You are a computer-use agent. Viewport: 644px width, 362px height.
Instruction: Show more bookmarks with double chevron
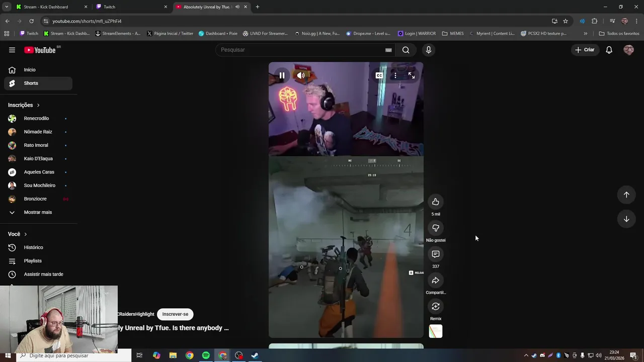pos(585,34)
